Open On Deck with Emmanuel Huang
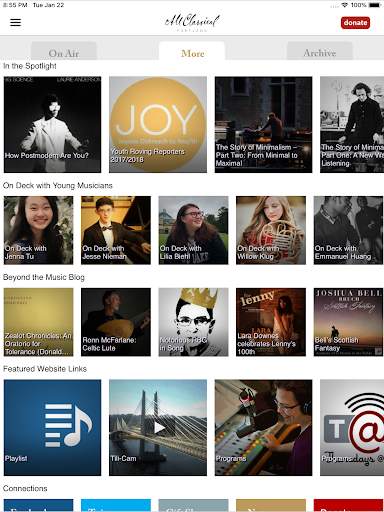This screenshot has width=384, height=512. (348, 230)
